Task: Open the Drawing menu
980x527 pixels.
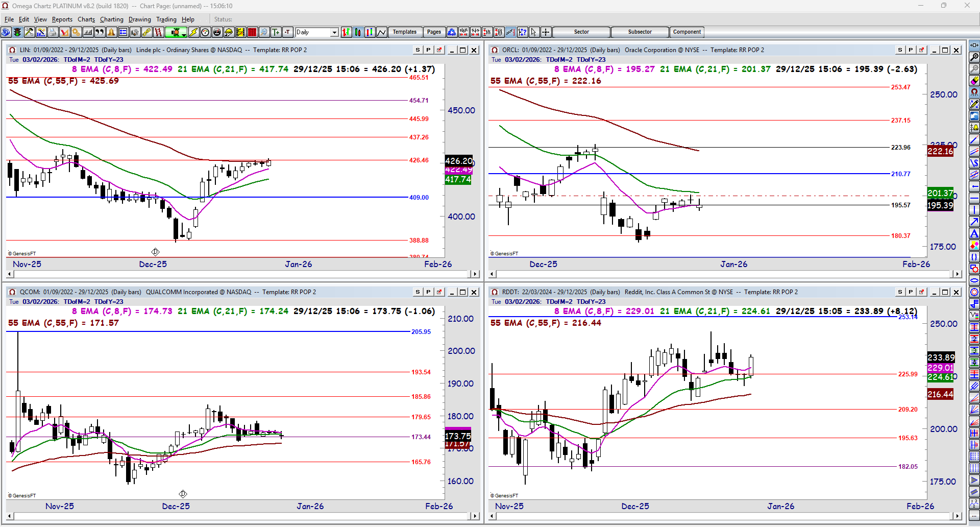Action: pyautogui.click(x=140, y=19)
